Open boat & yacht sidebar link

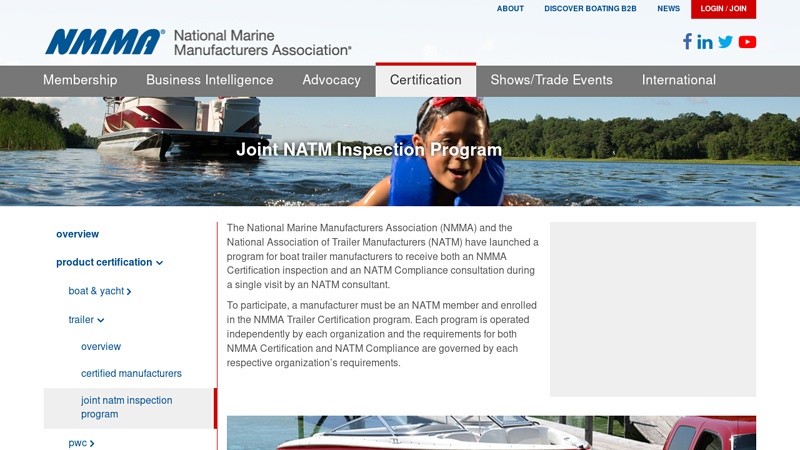coord(96,291)
